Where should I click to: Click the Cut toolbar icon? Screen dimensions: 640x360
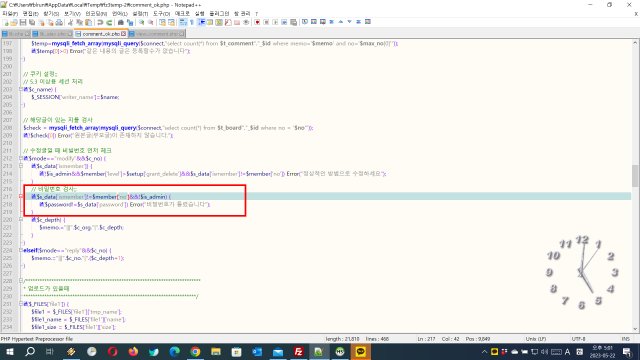coord(70,22)
